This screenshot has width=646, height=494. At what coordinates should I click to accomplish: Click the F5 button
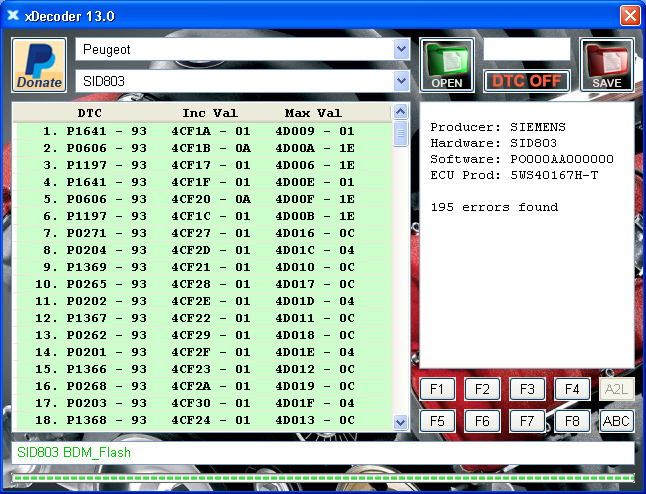(437, 421)
